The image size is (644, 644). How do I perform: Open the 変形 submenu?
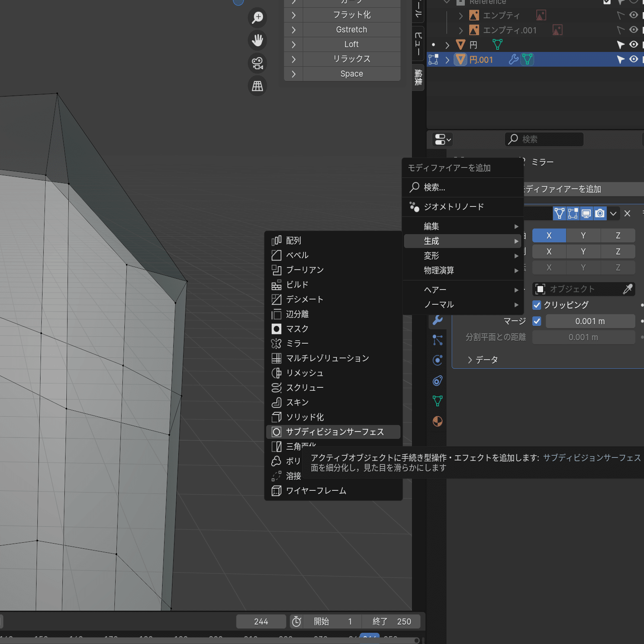(x=463, y=256)
